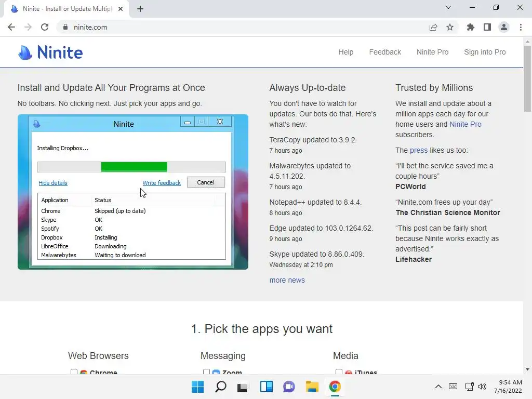Click the Ninite logo in header
The height and width of the screenshot is (399, 532).
(x=50, y=52)
